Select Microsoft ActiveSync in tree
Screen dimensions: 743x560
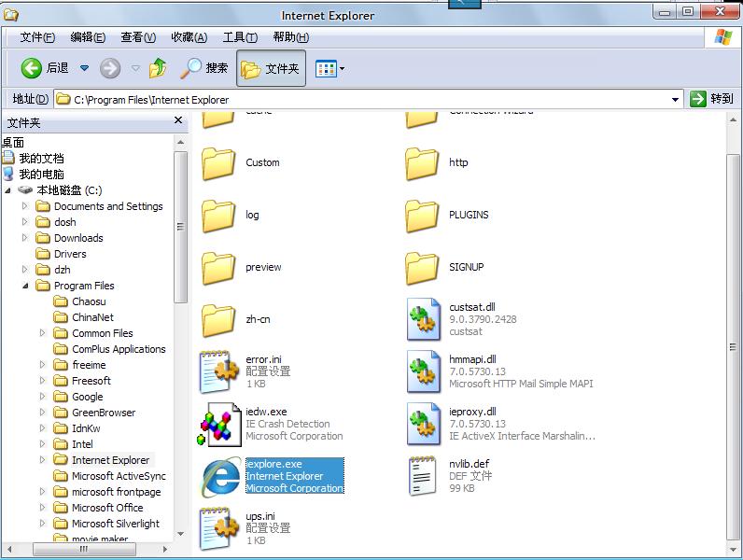pos(119,476)
